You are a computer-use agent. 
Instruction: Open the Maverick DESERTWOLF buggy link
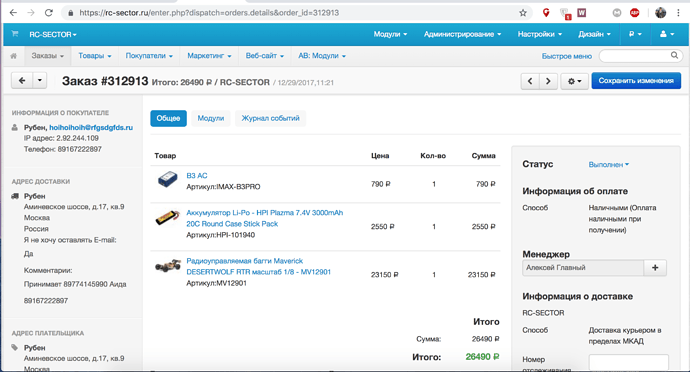(258, 266)
